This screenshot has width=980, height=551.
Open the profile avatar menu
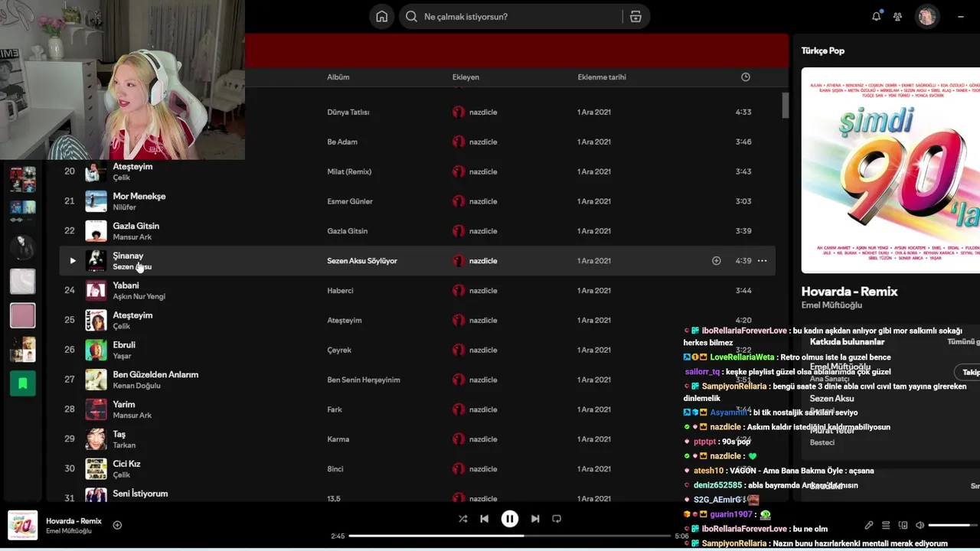(x=926, y=16)
